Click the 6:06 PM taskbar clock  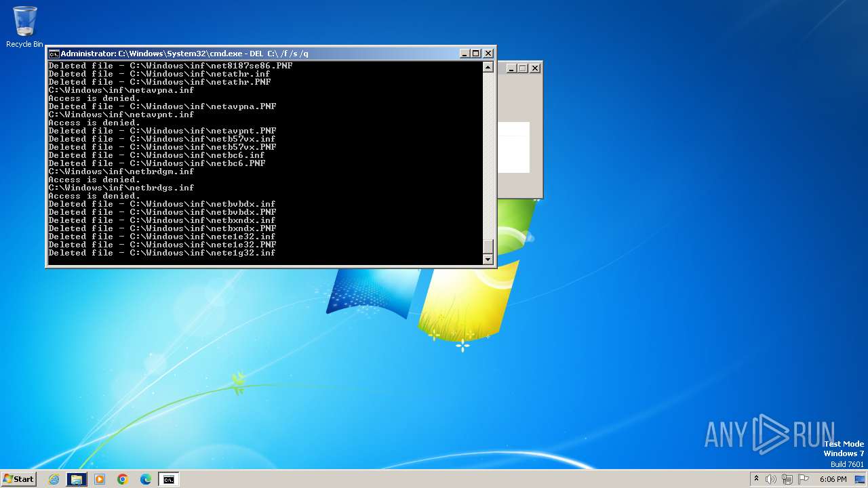[833, 479]
